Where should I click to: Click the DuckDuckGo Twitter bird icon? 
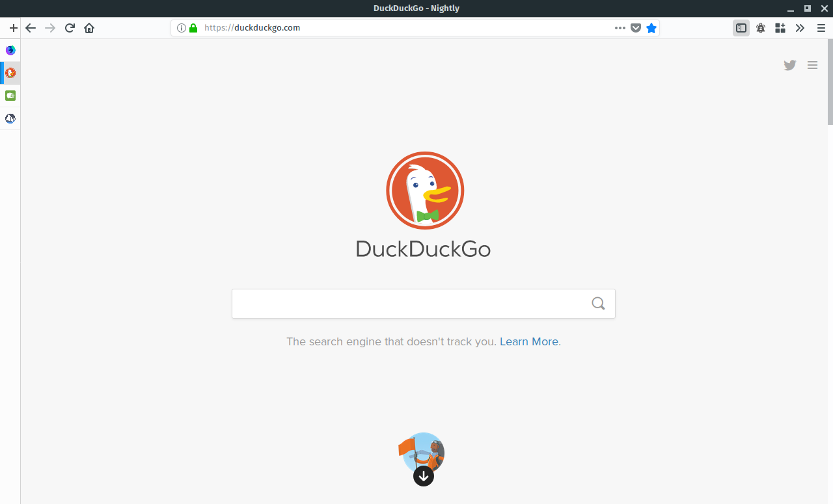tap(790, 65)
